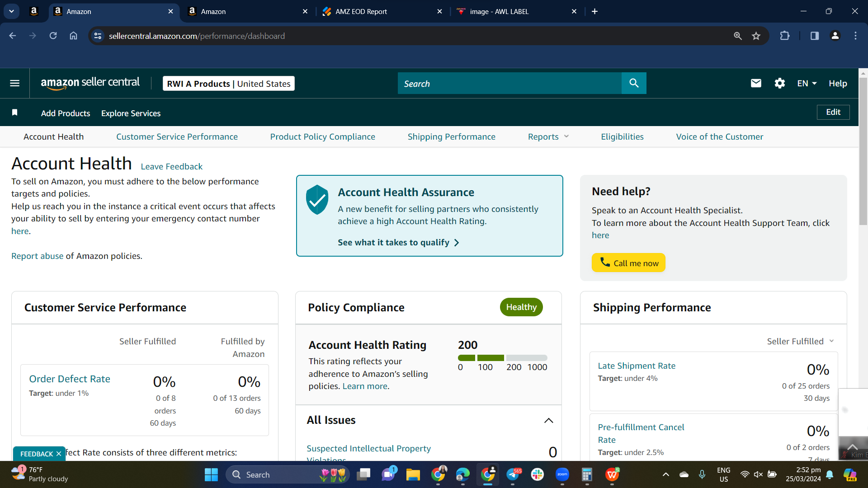Open a new browser tab with plus
The image size is (868, 488).
pos(594,11)
